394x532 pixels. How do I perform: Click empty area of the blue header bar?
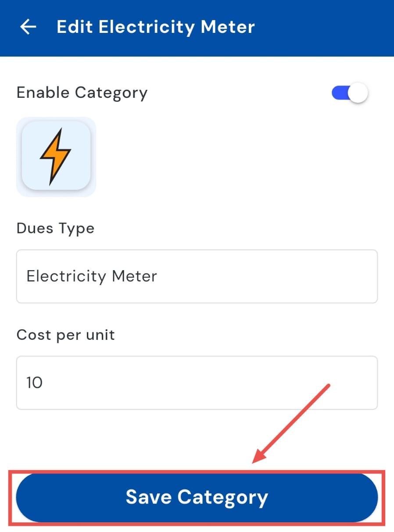coord(325,27)
